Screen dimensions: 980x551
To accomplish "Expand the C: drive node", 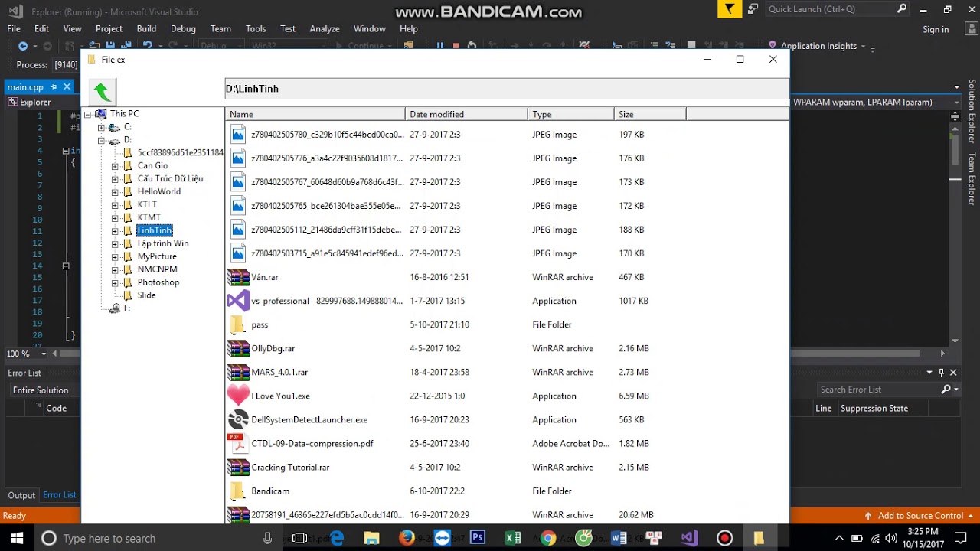I will point(101,127).
